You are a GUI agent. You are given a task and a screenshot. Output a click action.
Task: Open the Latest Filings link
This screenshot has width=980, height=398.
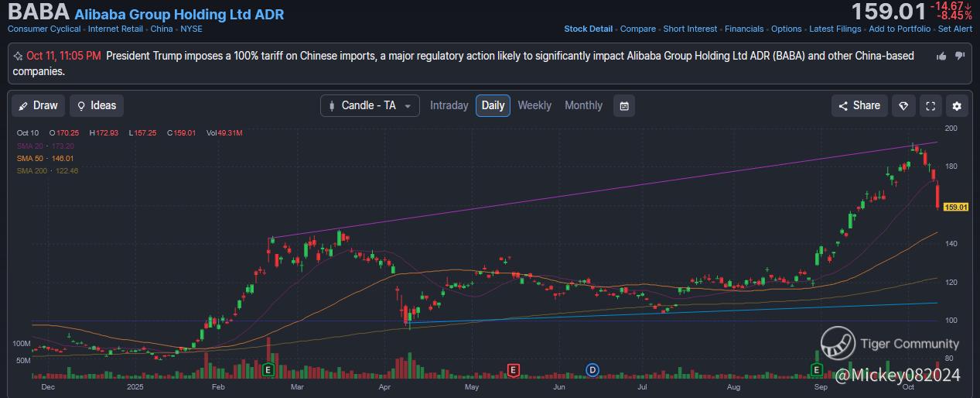(835, 29)
